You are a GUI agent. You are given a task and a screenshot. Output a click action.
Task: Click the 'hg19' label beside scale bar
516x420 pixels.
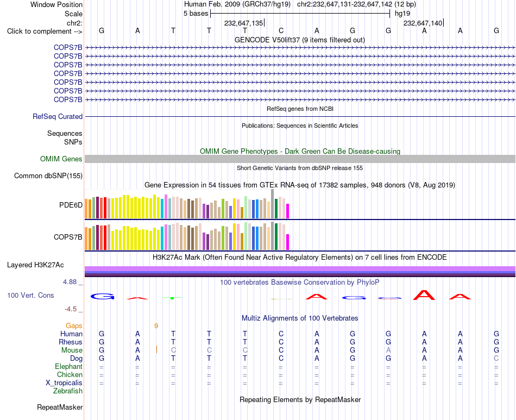(402, 14)
